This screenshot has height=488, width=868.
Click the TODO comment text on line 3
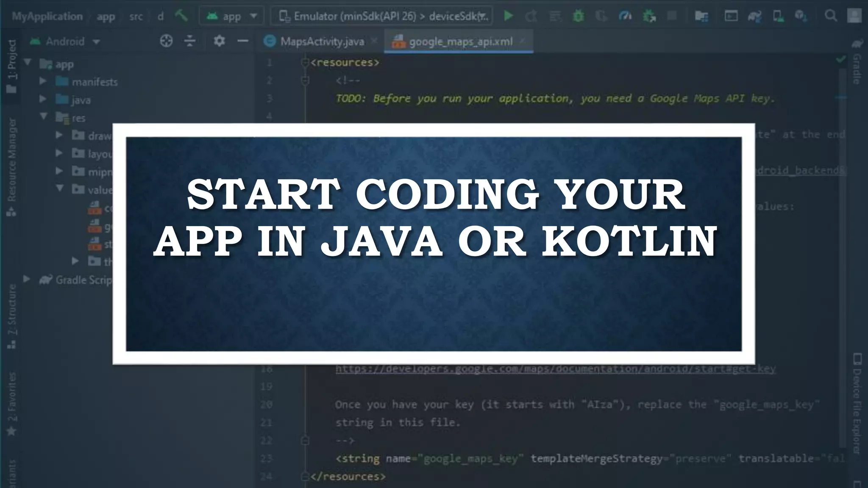pyautogui.click(x=555, y=99)
